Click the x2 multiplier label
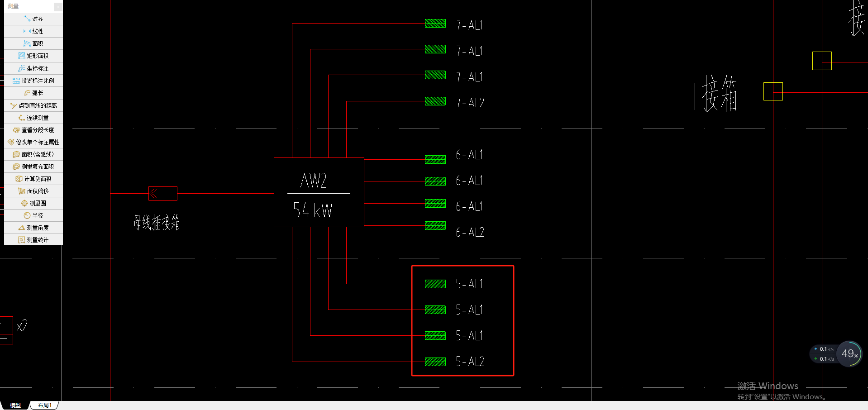 (22, 325)
